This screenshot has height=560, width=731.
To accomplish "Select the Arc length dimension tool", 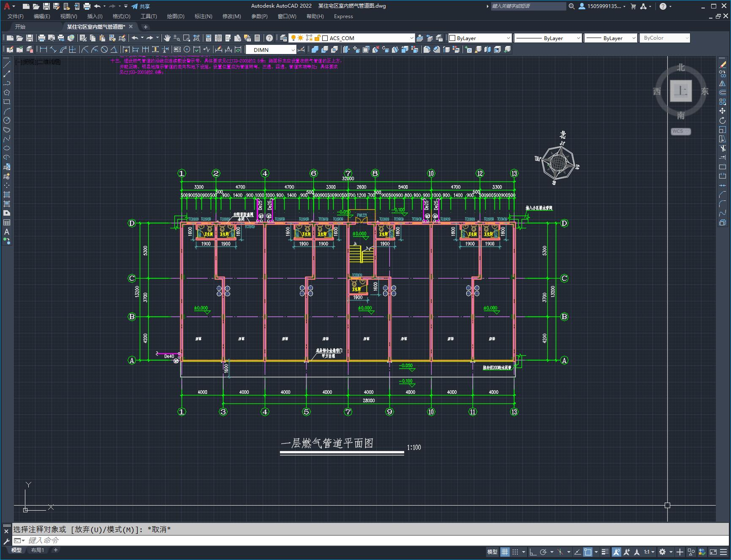I will click(x=63, y=49).
